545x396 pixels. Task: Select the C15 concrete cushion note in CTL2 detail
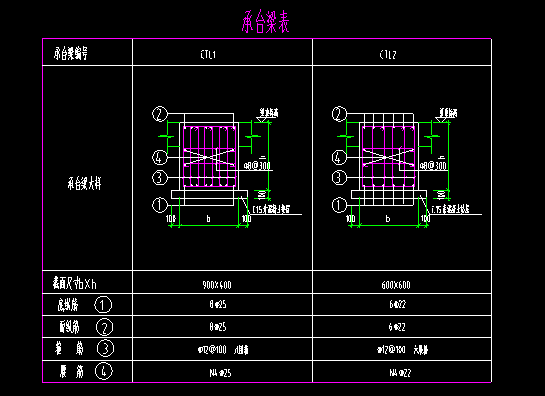[x=450, y=209]
